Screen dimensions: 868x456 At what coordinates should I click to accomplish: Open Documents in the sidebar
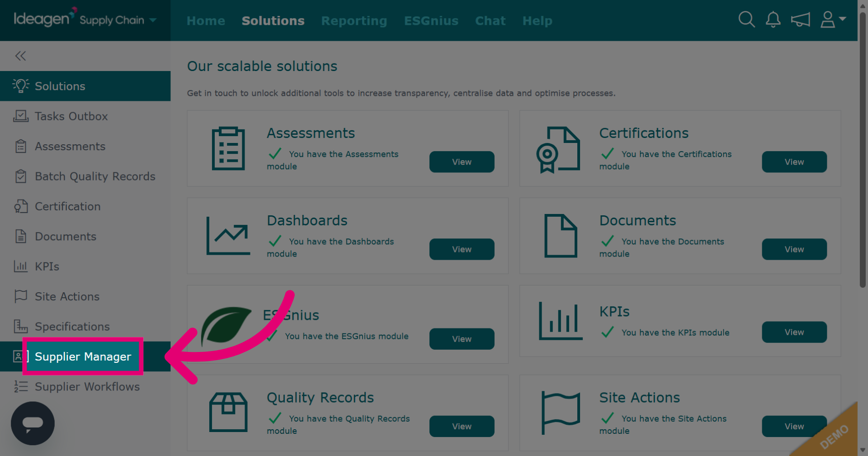85,236
